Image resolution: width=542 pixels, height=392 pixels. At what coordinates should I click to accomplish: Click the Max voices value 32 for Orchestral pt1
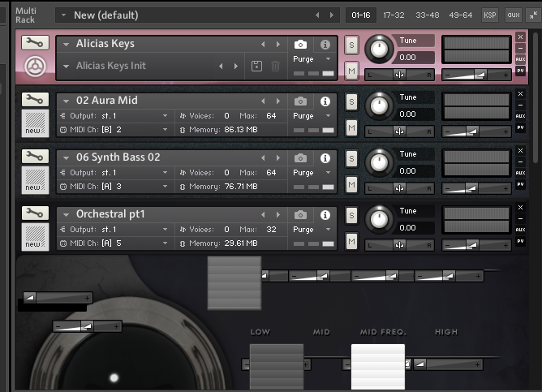(271, 230)
